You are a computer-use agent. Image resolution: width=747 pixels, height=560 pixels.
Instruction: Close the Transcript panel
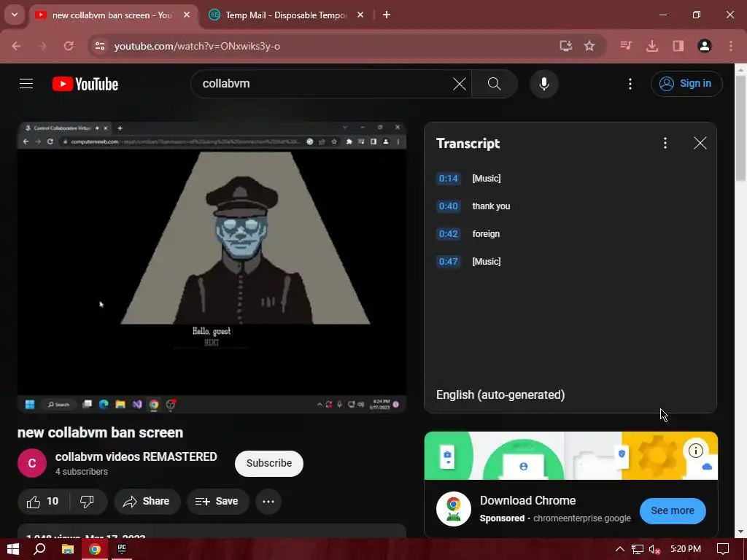point(700,143)
